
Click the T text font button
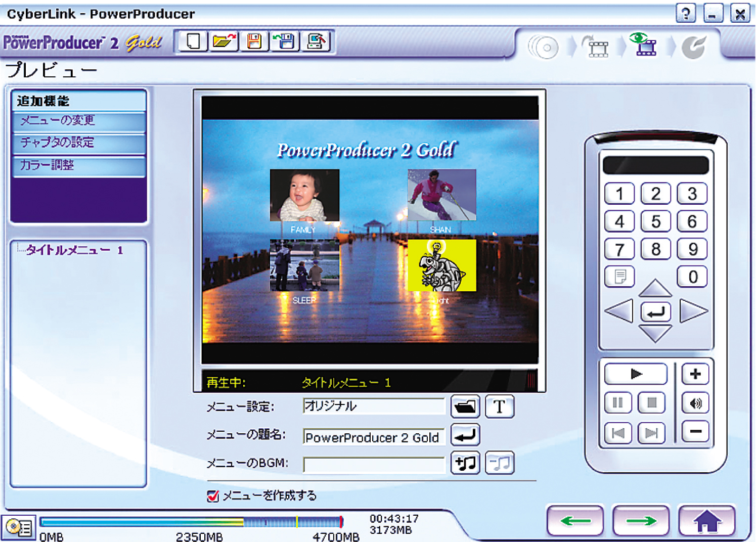pos(499,406)
